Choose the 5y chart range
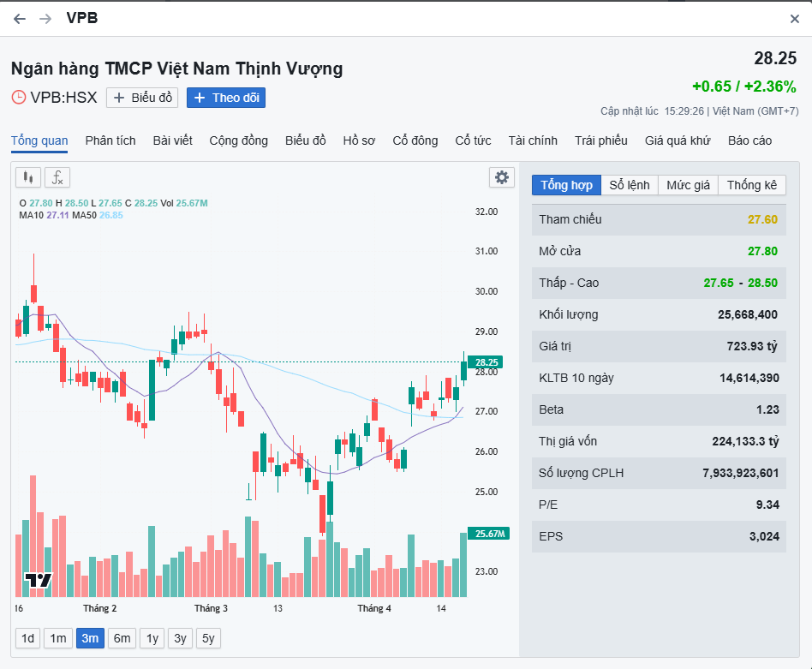The height and width of the screenshot is (669, 812). click(x=208, y=638)
